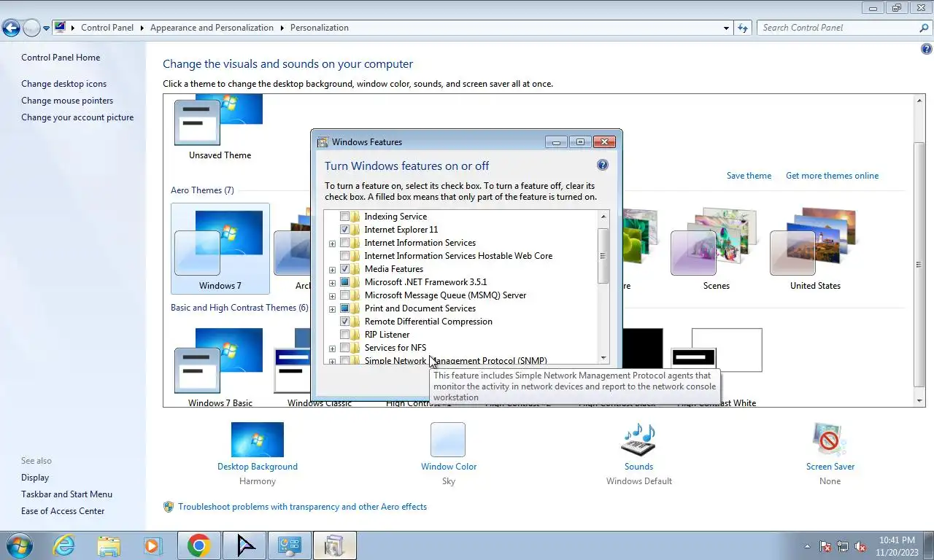The width and height of the screenshot is (934, 560).
Task: Click the Back navigation arrow
Action: pyautogui.click(x=11, y=28)
